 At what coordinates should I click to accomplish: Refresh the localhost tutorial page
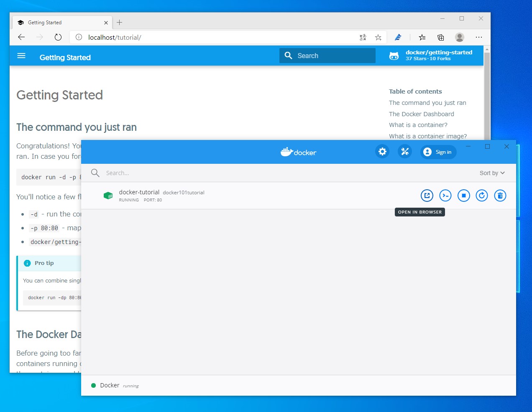58,37
